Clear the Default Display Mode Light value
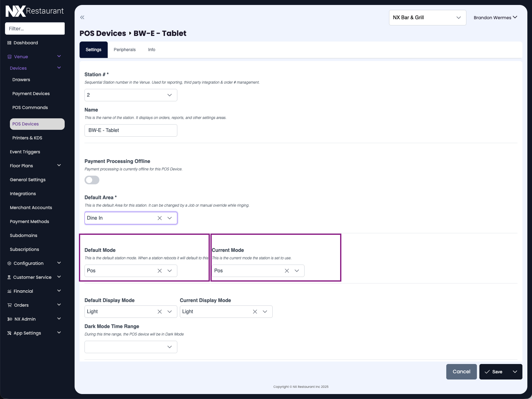 point(160,312)
